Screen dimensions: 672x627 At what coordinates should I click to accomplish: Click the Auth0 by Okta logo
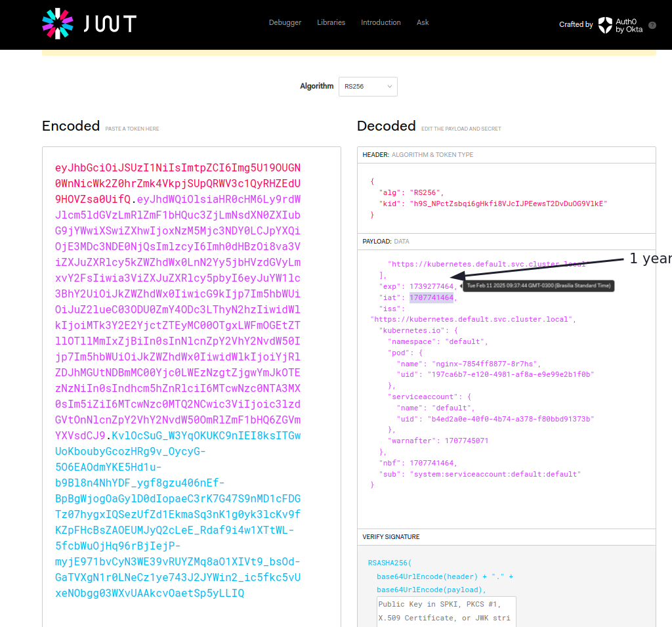coord(620,24)
